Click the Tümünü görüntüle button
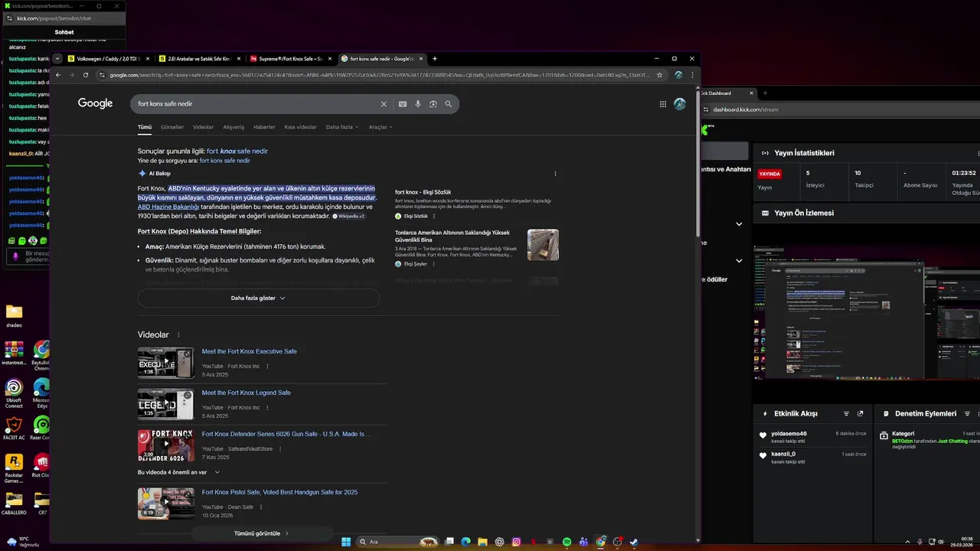This screenshot has width=980, height=551. pos(262,533)
